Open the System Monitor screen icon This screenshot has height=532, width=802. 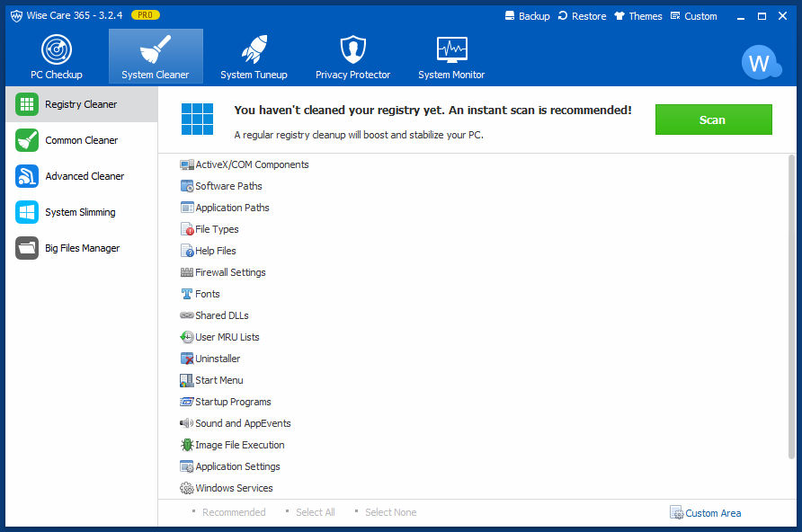[x=451, y=49]
